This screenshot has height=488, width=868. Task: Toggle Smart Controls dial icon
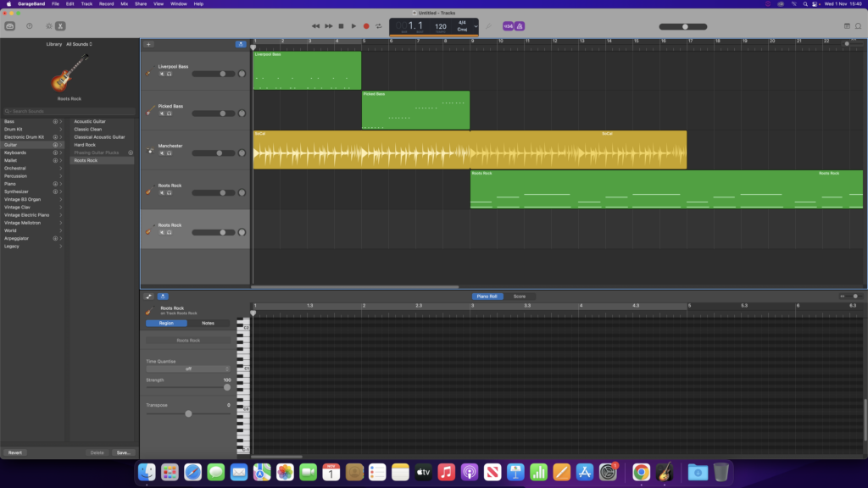(x=48, y=26)
